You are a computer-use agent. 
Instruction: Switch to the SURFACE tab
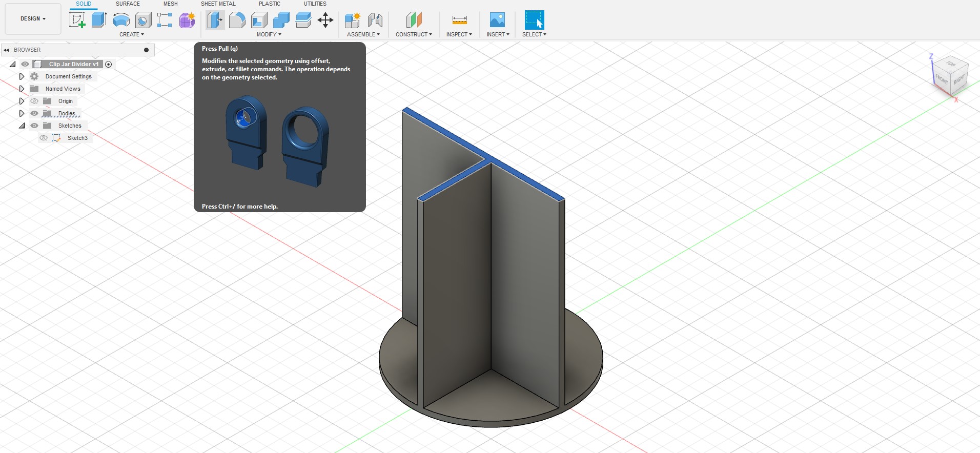click(x=128, y=4)
